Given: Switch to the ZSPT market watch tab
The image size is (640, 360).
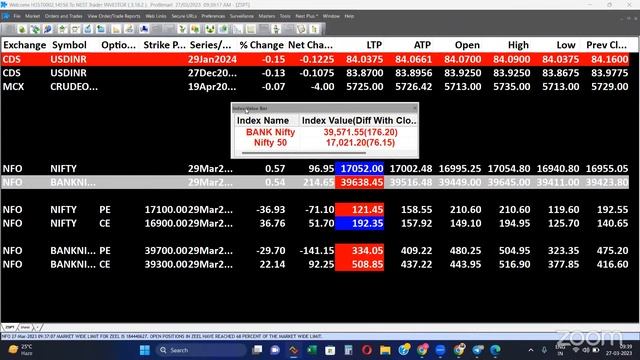Looking at the screenshot, I should click(x=10, y=327).
